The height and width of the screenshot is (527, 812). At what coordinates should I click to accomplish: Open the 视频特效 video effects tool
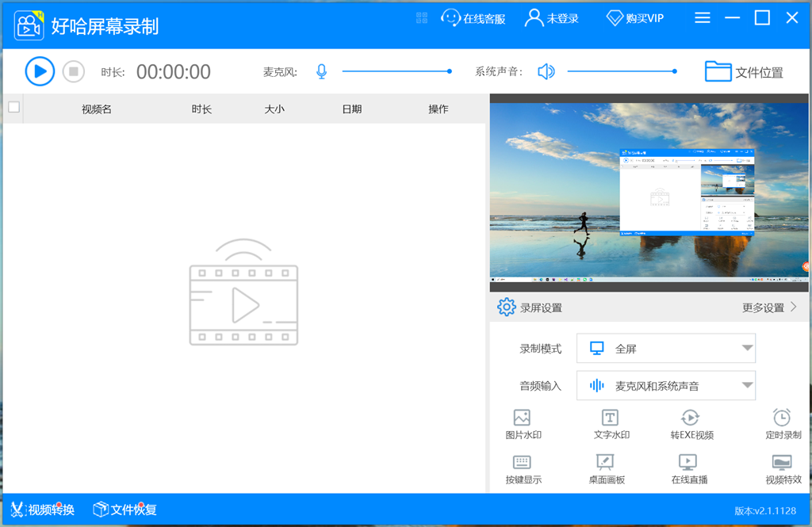[x=782, y=469]
